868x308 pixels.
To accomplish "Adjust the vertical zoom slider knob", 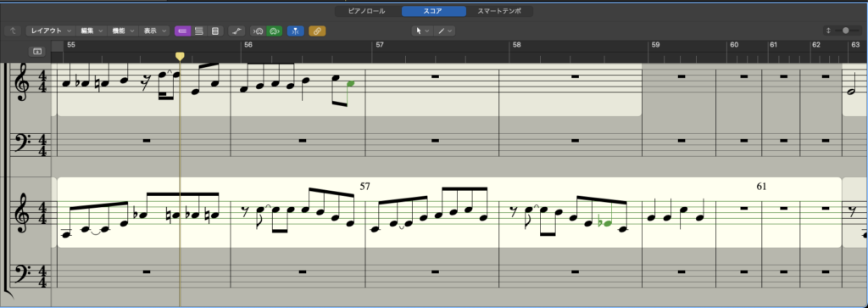I will point(846,31).
